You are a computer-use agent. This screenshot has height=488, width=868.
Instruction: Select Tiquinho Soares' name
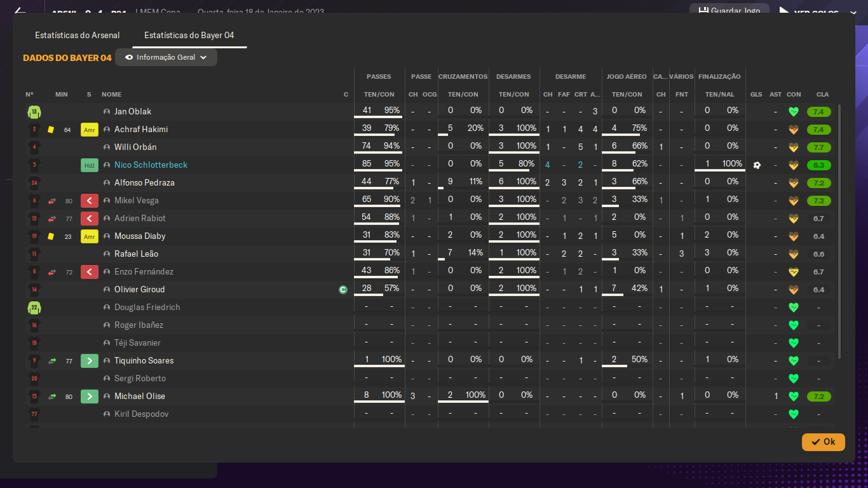click(x=144, y=361)
